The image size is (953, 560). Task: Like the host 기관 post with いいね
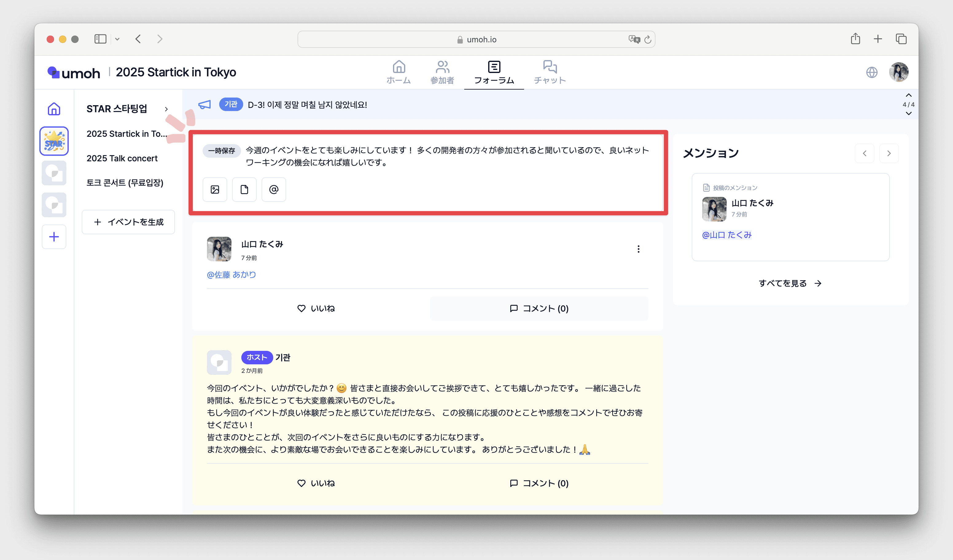pos(316,483)
